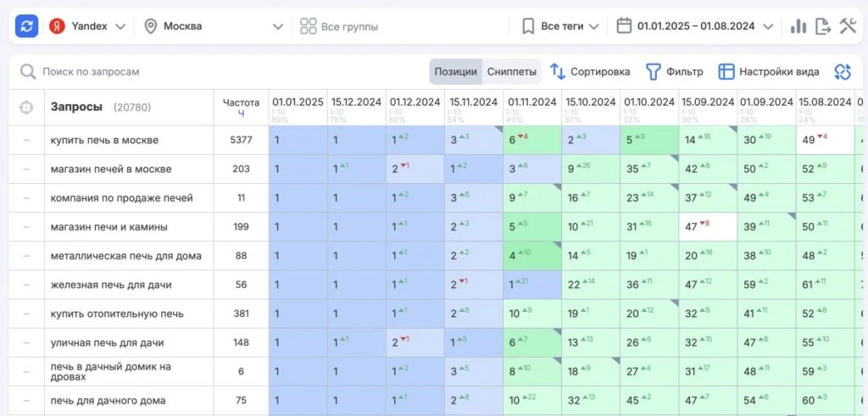868x416 pixels.
Task: Click the Частота column header
Action: click(241, 107)
